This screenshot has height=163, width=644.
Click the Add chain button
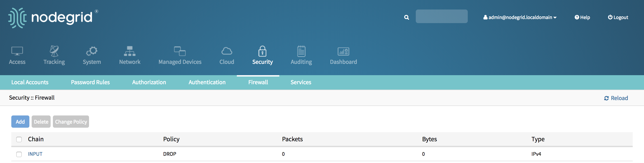point(20,122)
